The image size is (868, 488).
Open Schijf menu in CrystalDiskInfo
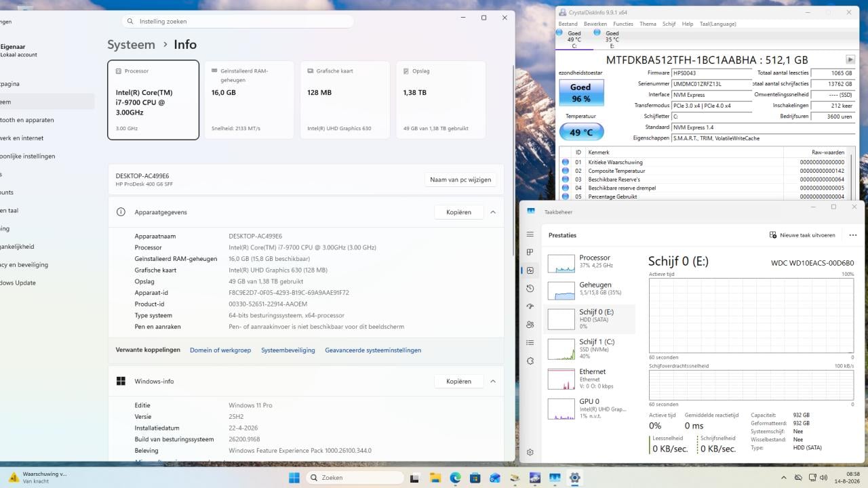click(x=669, y=24)
